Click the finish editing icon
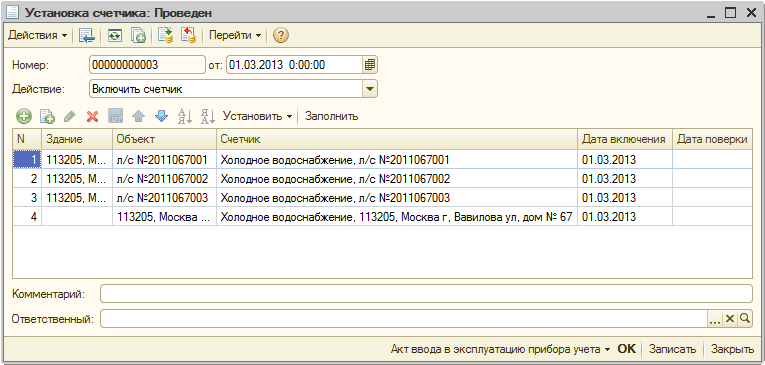Screen dimensions: 765x365 [x=116, y=116]
